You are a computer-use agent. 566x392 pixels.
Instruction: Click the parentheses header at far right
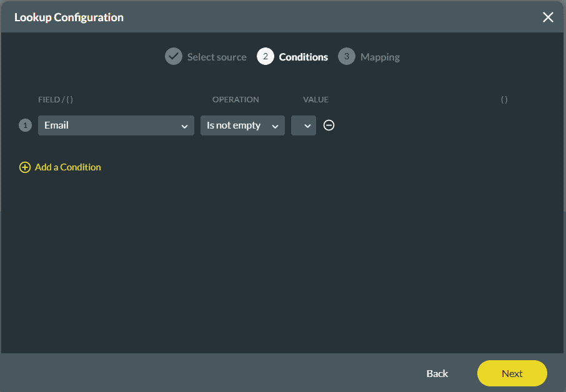pyautogui.click(x=504, y=100)
